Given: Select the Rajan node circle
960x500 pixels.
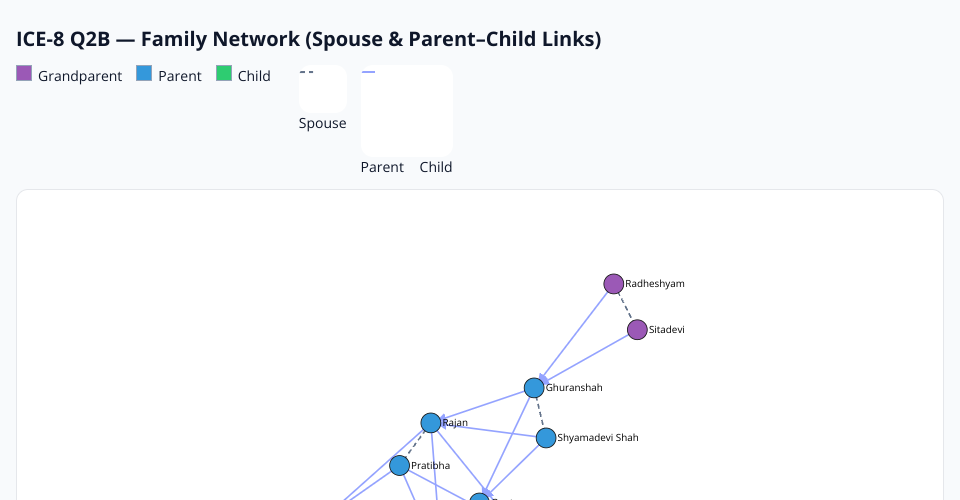Looking at the screenshot, I should tap(431, 423).
